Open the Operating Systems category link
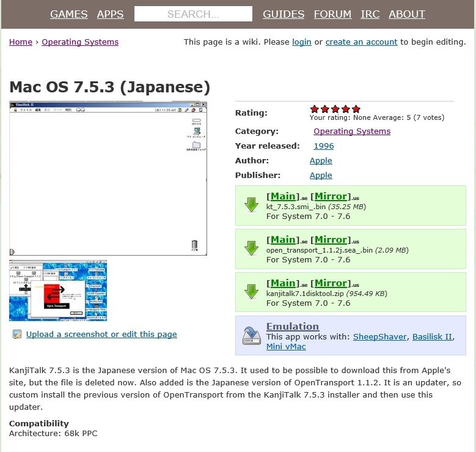The image size is (476, 452). [352, 132]
